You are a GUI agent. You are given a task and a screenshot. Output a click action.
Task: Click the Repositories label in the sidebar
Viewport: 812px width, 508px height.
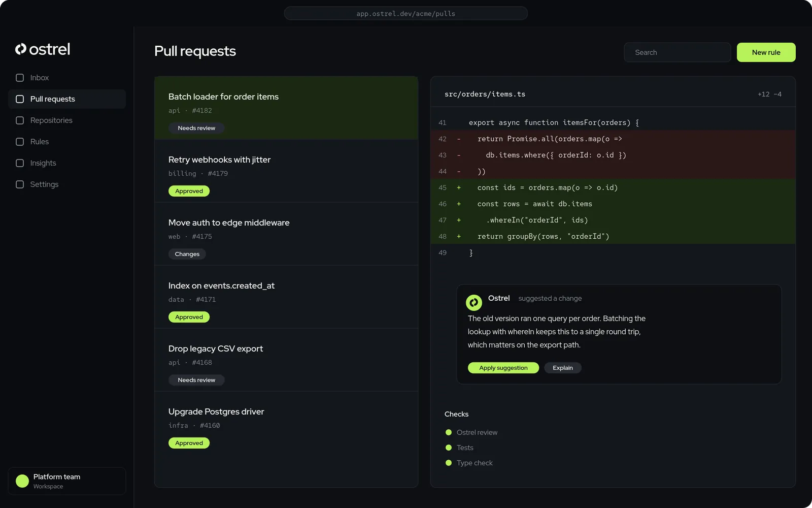[x=51, y=120]
